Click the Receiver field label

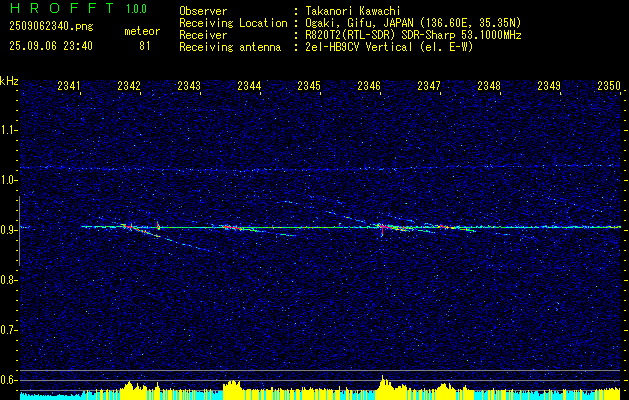[203, 35]
